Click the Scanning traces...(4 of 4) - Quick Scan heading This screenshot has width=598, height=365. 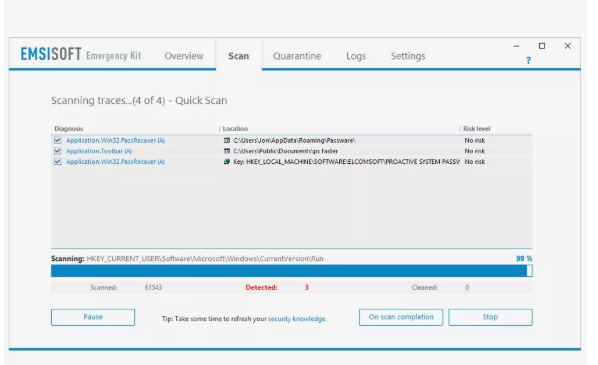coord(139,100)
